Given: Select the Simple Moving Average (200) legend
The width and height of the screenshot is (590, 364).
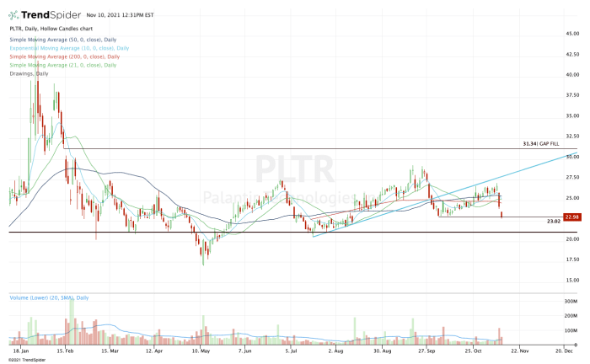Looking at the screenshot, I should click(65, 56).
